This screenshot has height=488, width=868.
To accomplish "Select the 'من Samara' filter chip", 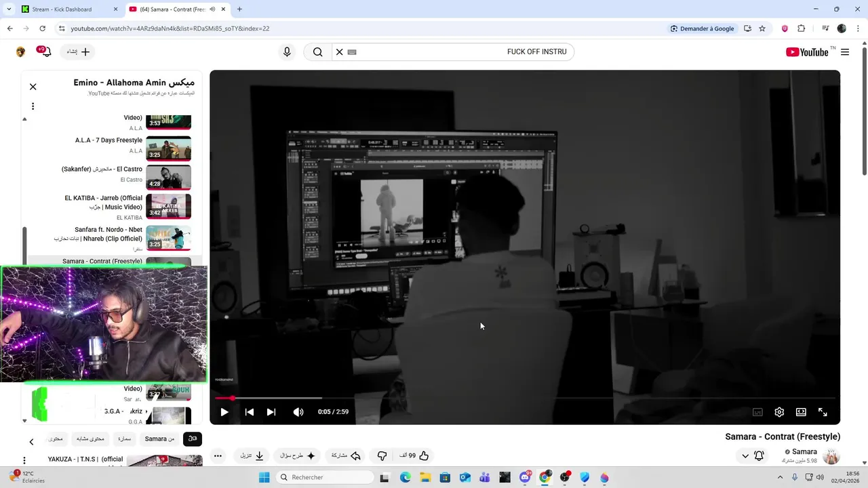I will pos(159,439).
